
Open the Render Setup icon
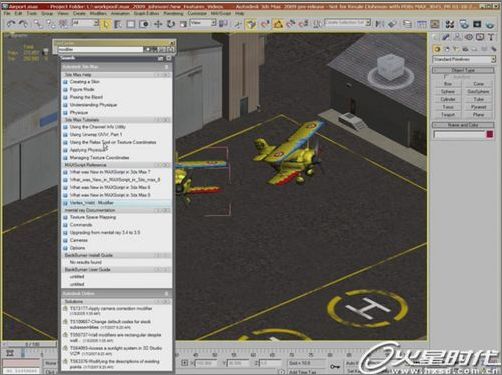click(464, 24)
